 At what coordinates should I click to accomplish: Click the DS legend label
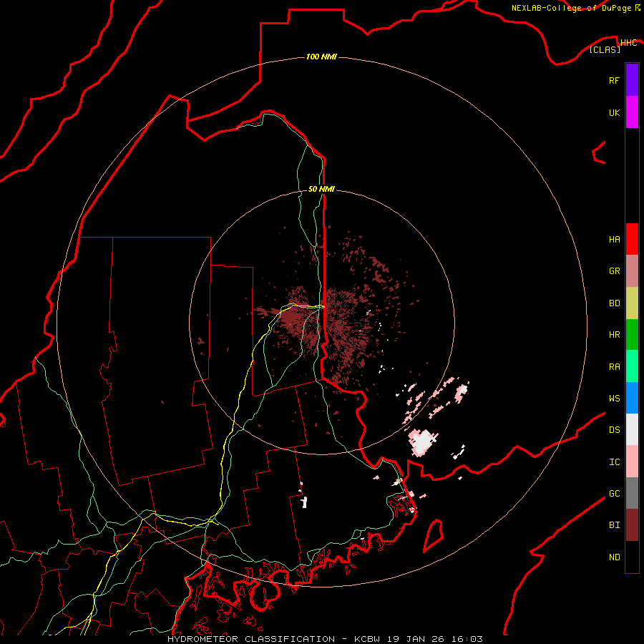click(614, 430)
